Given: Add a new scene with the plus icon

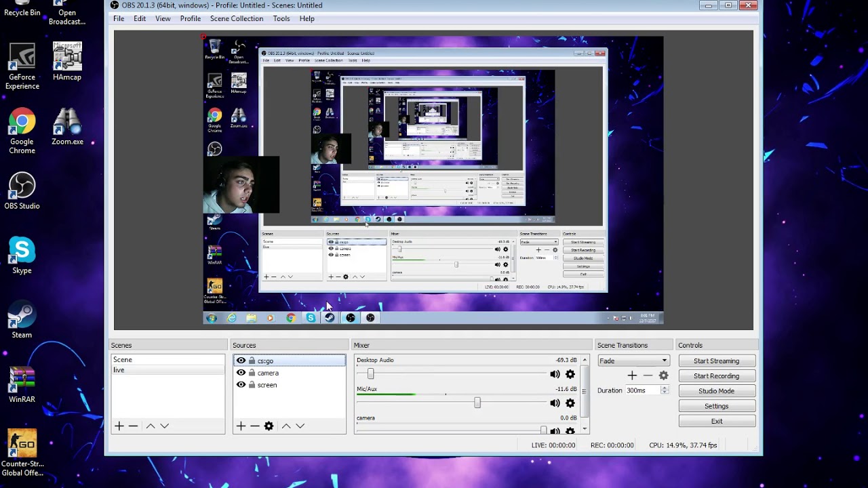Looking at the screenshot, I should click(119, 426).
